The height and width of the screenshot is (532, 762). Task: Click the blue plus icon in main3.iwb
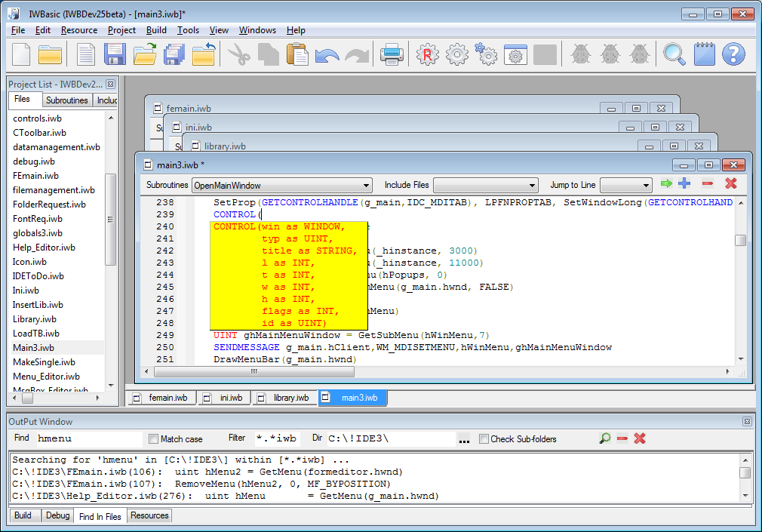pos(684,183)
